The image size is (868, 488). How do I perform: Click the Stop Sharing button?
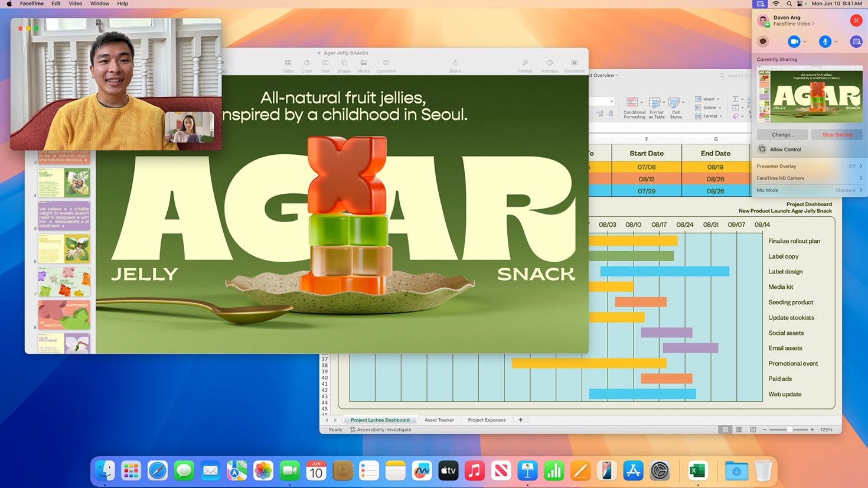[x=837, y=135]
